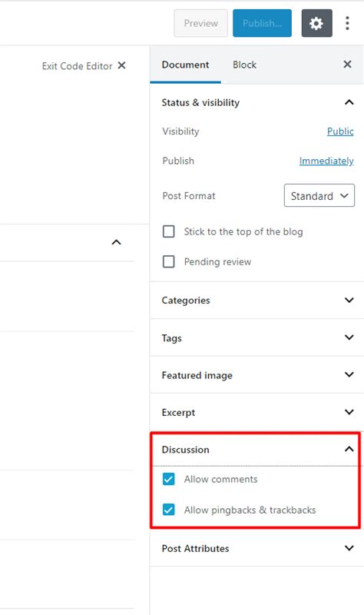The image size is (364, 615).
Task: Open the three-dot more options menu
Action: pos(347,24)
